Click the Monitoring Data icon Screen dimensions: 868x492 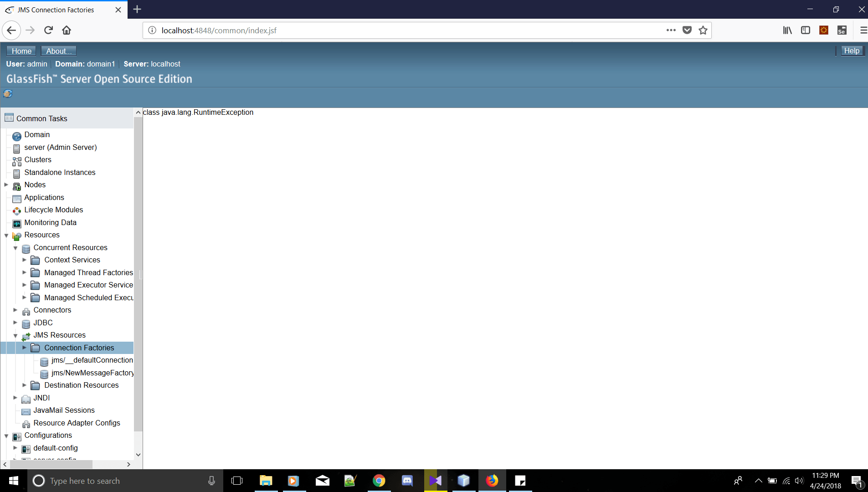17,224
